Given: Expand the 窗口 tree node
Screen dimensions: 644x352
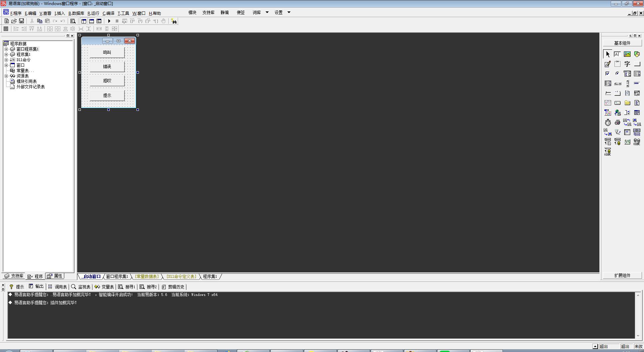Looking at the screenshot, I should click(x=6, y=65).
